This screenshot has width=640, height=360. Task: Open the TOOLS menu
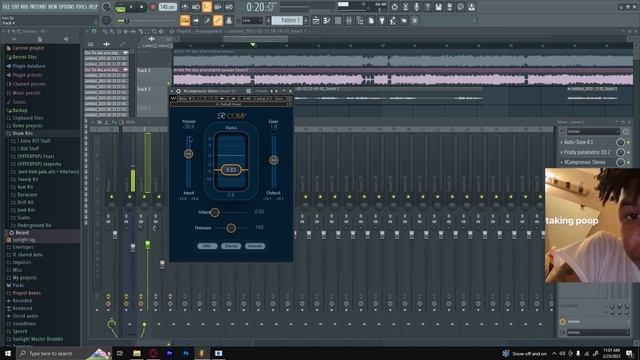pos(82,7)
